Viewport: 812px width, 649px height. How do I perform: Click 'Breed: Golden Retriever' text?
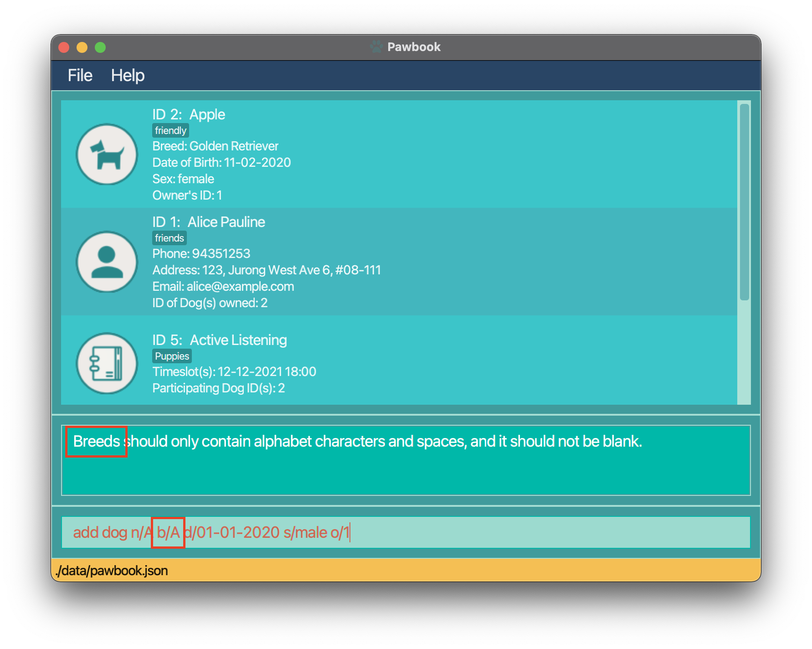[215, 146]
